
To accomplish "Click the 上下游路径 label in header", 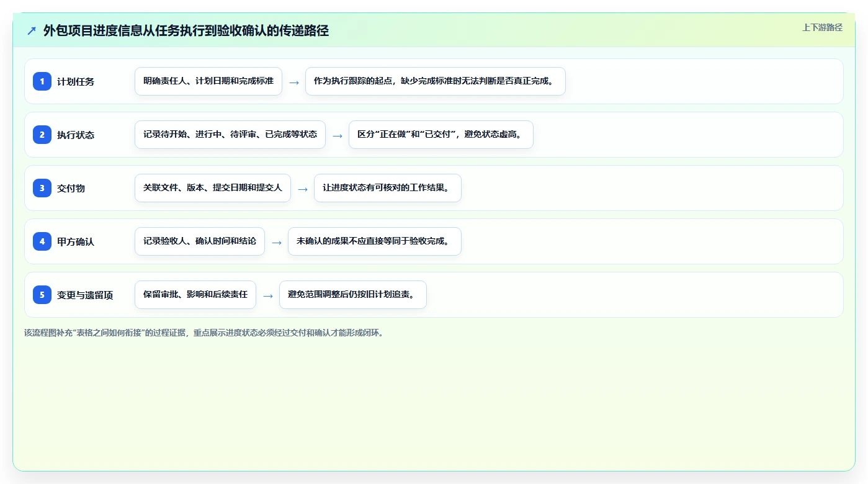I will tap(822, 27).
